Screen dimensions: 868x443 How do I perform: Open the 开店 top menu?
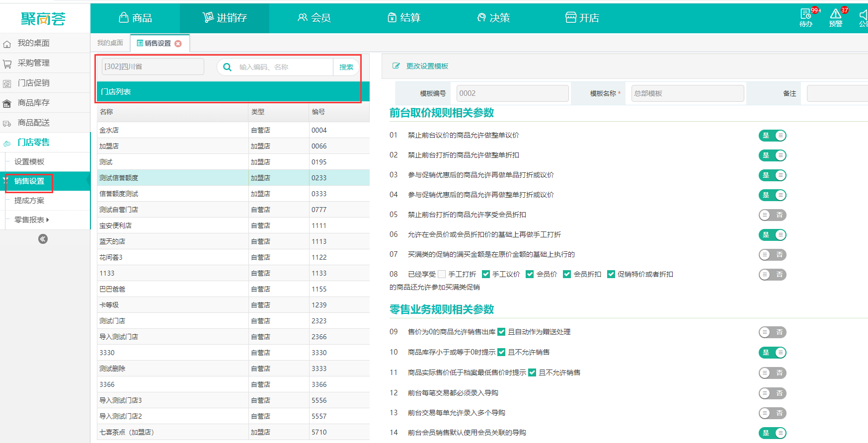tap(582, 18)
